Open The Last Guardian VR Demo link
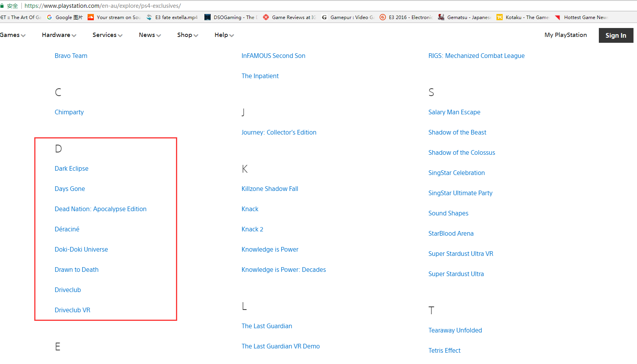The width and height of the screenshot is (637, 364). click(x=281, y=346)
